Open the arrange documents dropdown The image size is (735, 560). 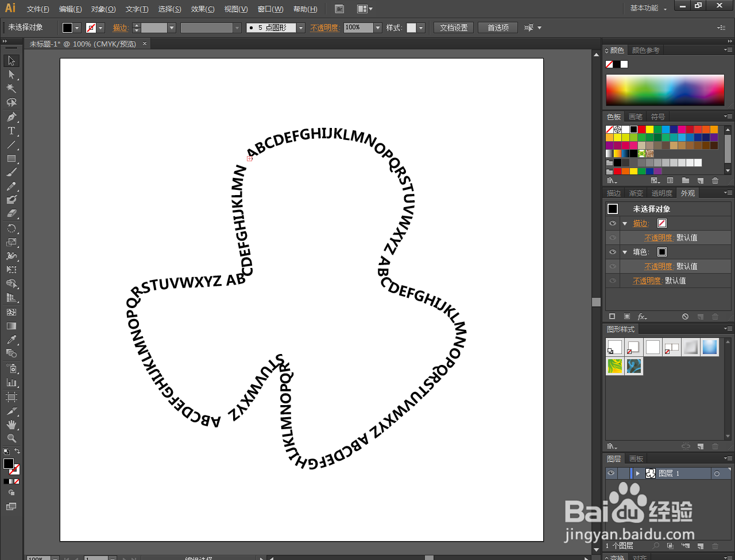pyautogui.click(x=365, y=9)
